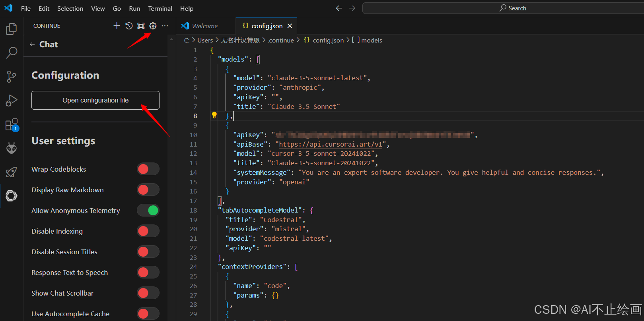Toggle Show Chat Scrollbar setting
Image resolution: width=644 pixels, height=321 pixels.
(x=148, y=293)
